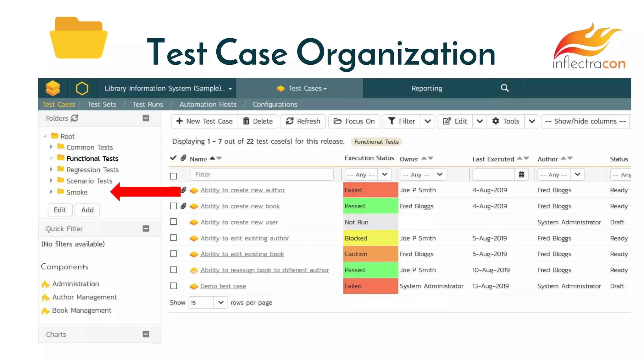Image resolution: width=644 pixels, height=362 pixels.
Task: Open the Edit options dropdown arrow
Action: coord(480,121)
